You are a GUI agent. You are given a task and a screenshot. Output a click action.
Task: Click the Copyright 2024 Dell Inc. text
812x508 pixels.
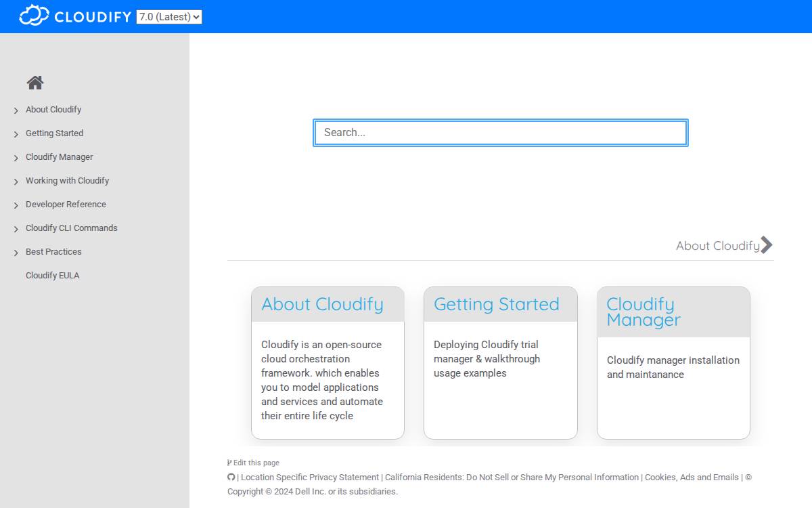(x=313, y=492)
